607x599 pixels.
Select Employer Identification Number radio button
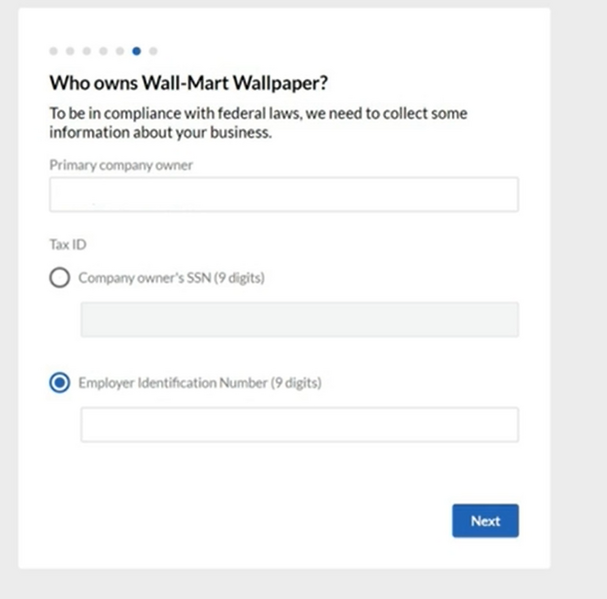tap(60, 383)
